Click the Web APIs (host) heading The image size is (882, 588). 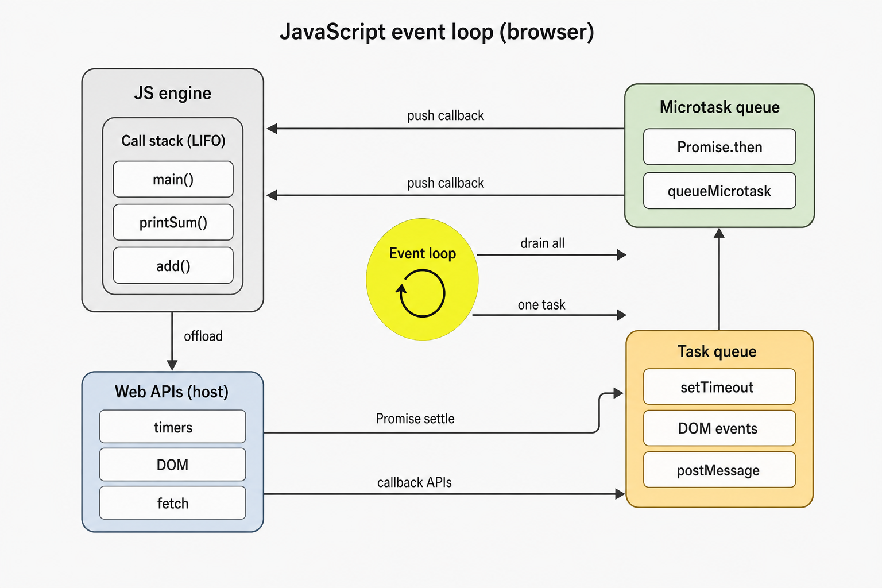pyautogui.click(x=172, y=392)
